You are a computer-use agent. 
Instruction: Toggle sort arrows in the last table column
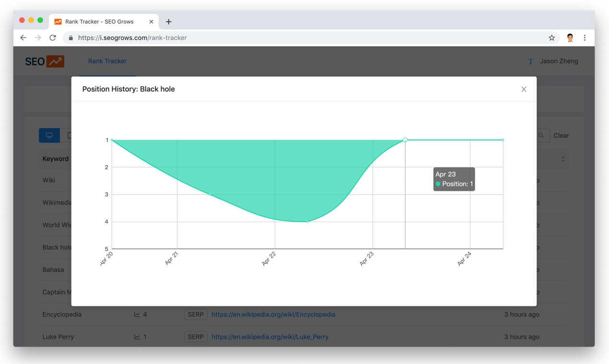(x=563, y=159)
